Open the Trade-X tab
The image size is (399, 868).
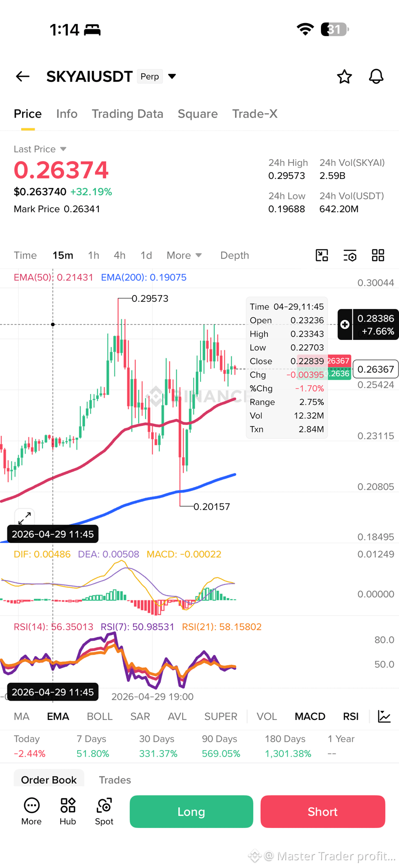pyautogui.click(x=255, y=114)
